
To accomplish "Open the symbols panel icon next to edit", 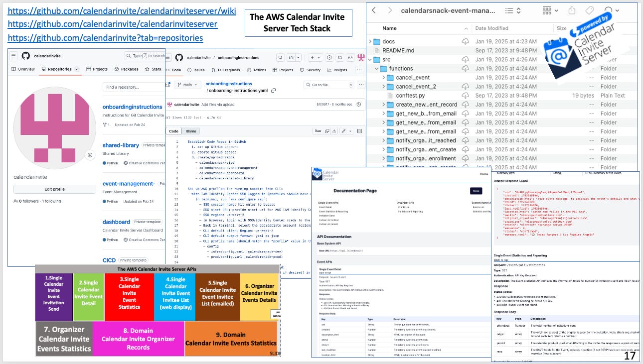I will (358, 131).
